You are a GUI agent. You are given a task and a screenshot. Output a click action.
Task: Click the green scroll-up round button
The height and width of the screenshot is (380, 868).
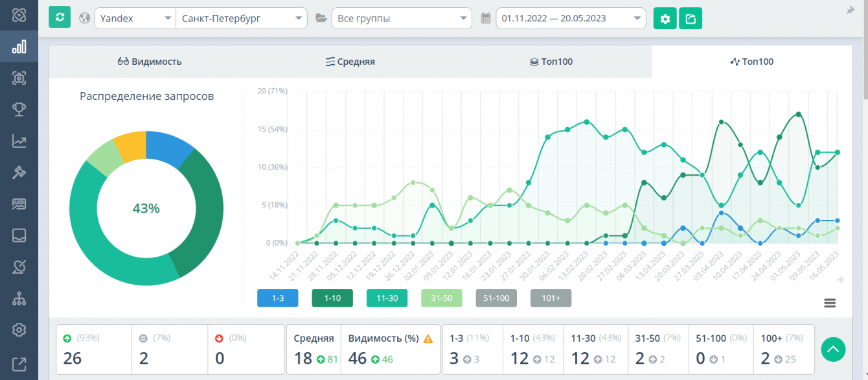coord(833,350)
